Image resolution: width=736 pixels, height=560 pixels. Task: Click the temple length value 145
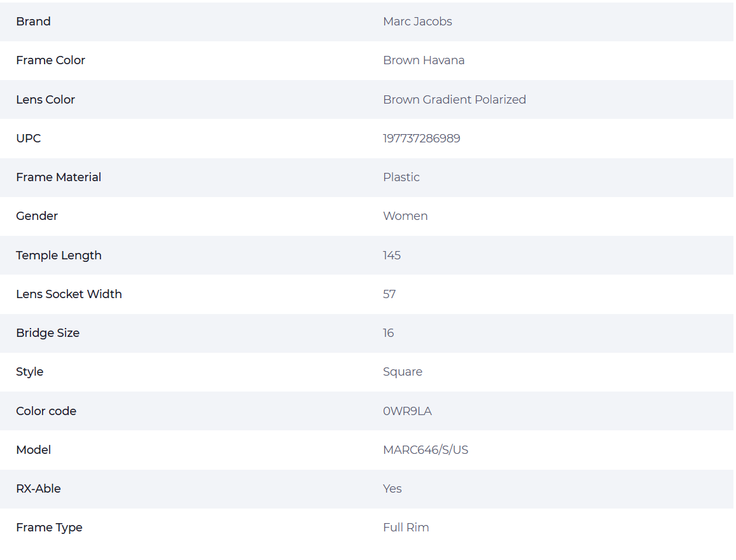pos(392,256)
